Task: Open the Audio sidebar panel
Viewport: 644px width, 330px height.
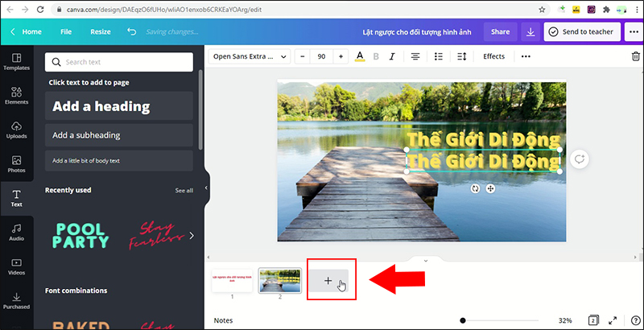Action: click(x=16, y=233)
